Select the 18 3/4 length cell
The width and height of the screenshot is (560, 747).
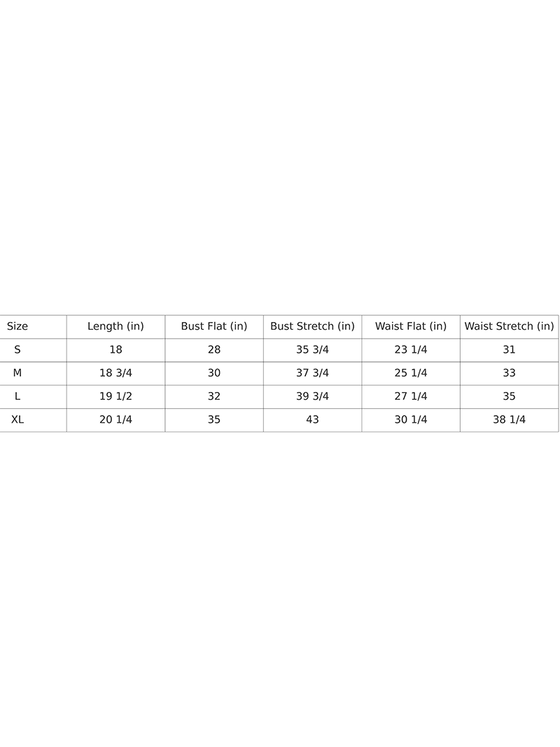pos(115,373)
